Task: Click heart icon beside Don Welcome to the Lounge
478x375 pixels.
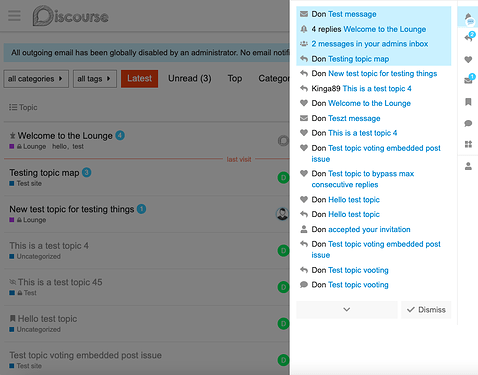Action: pyautogui.click(x=304, y=103)
